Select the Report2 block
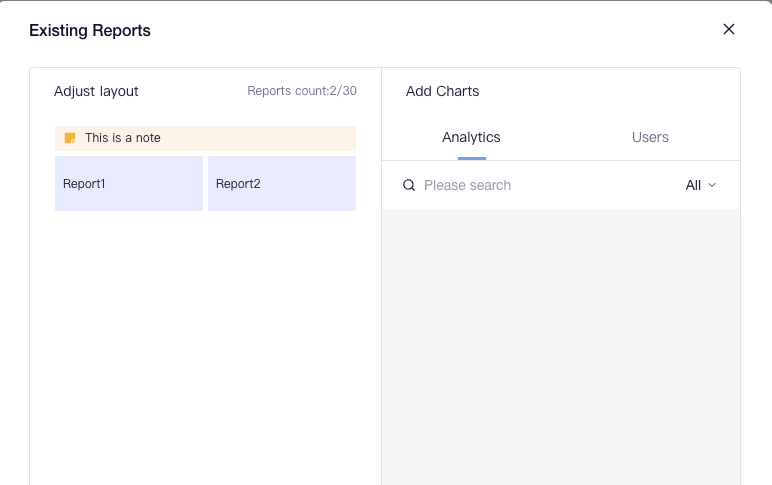772x485 pixels. click(282, 184)
